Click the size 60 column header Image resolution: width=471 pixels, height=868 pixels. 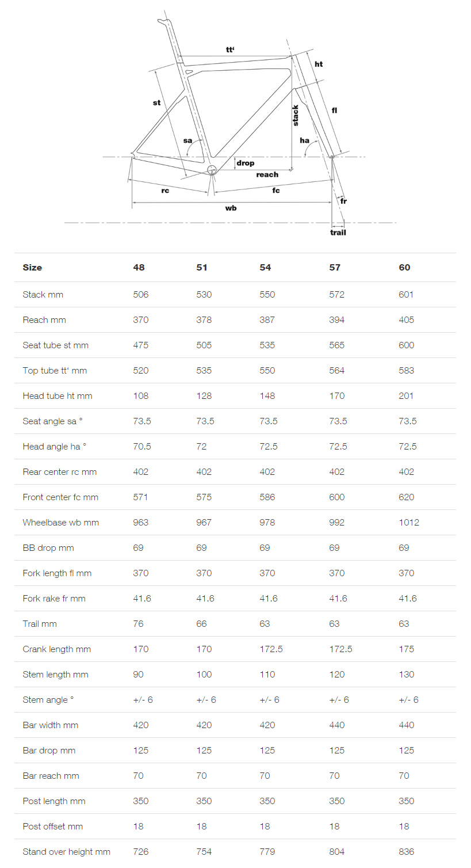point(404,268)
